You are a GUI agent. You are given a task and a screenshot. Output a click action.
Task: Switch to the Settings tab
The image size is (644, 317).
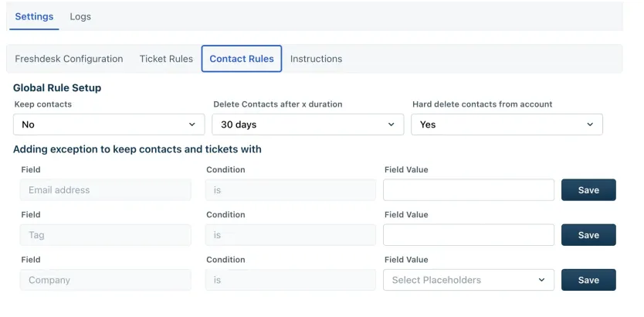coord(34,17)
